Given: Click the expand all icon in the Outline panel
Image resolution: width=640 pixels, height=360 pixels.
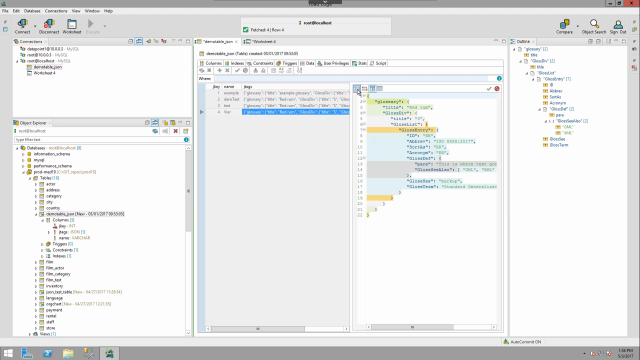Looking at the screenshot, I should (590, 42).
